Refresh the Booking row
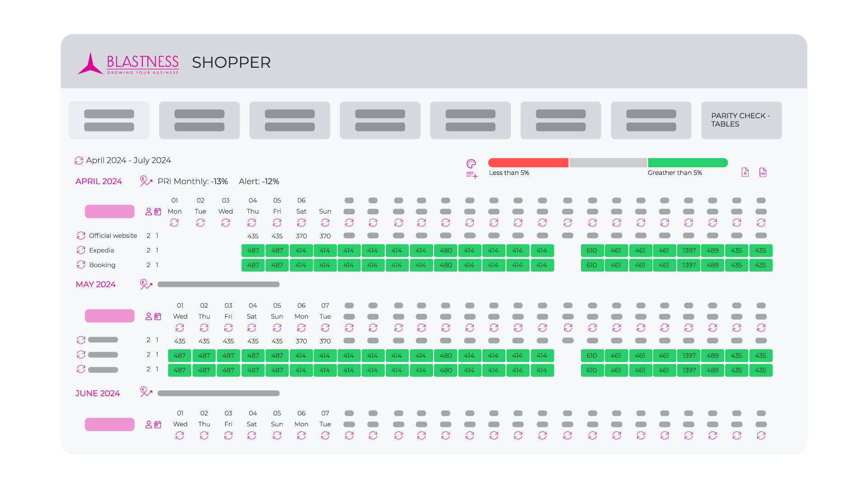This screenshot has width=868, height=488. 81,265
